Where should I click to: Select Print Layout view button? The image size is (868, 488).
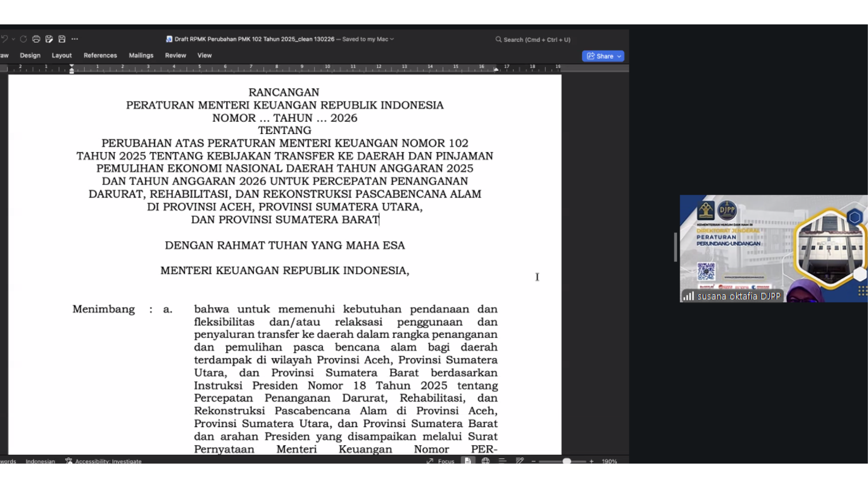pyautogui.click(x=468, y=461)
